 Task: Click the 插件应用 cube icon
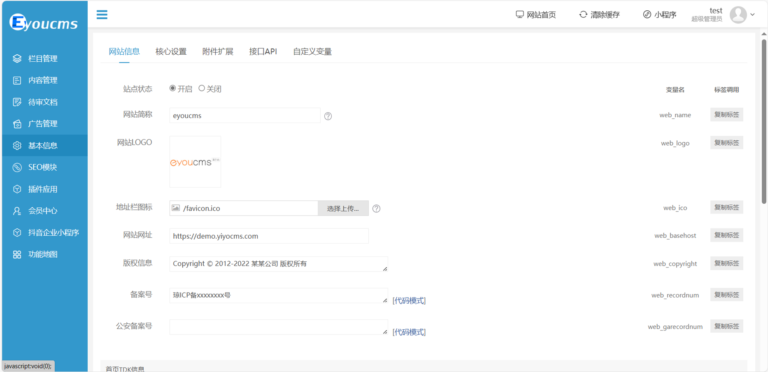point(17,189)
